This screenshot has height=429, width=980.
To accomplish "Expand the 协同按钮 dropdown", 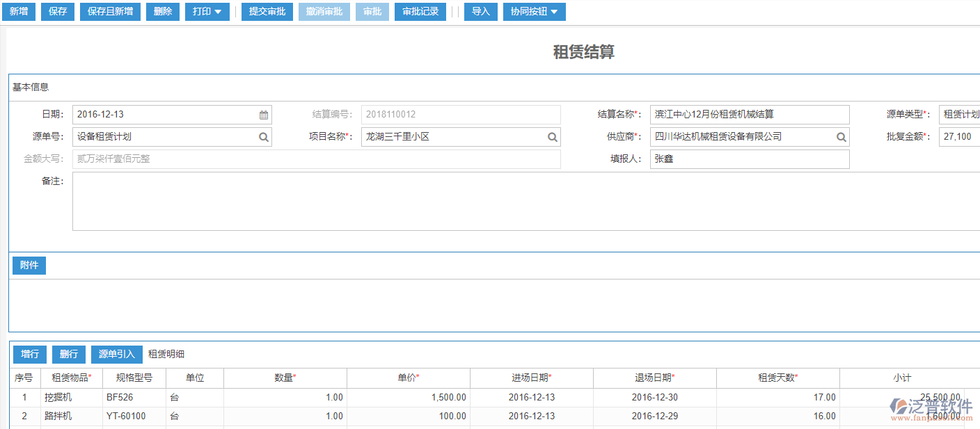I will tap(534, 12).
